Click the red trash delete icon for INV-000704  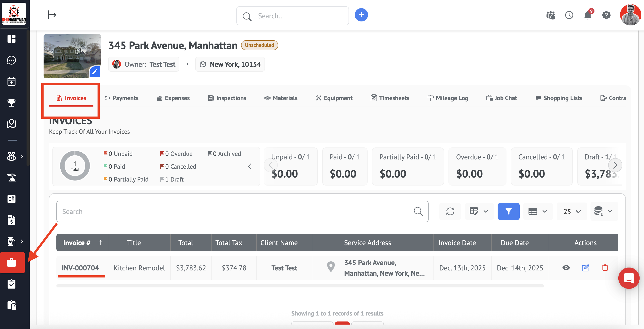(x=605, y=268)
